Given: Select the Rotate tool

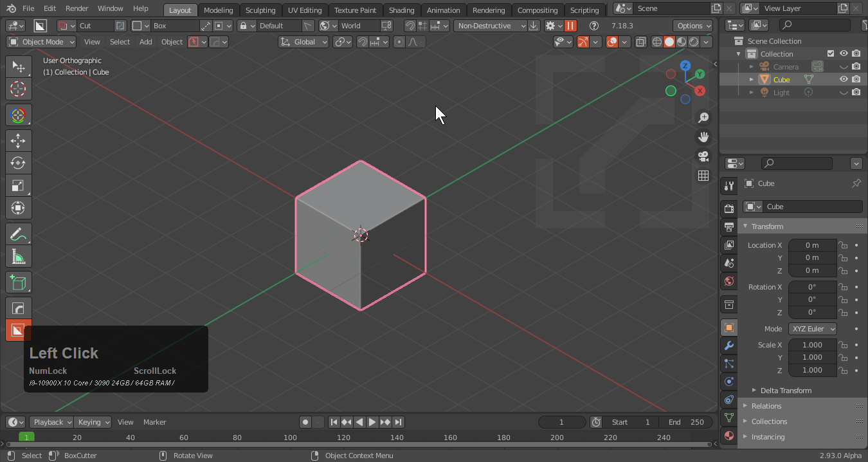Looking at the screenshot, I should click(x=18, y=163).
